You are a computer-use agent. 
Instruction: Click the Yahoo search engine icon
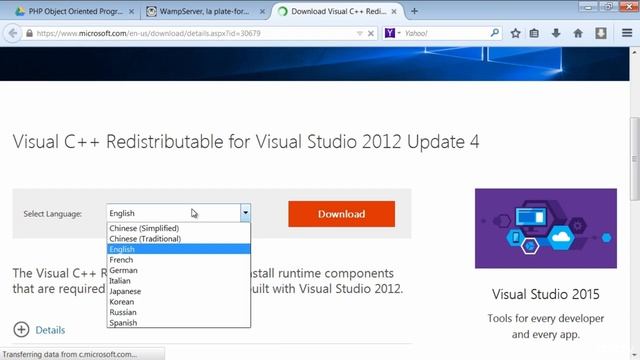point(390,33)
